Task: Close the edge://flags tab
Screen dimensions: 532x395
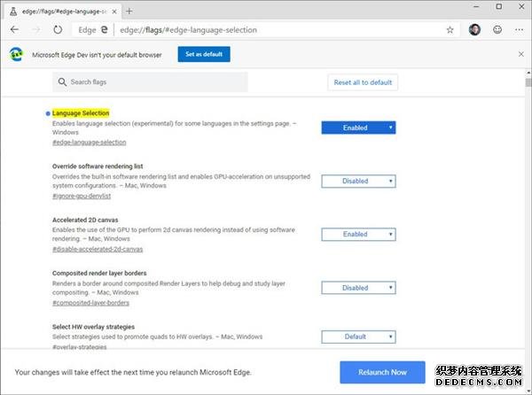Action: pyautogui.click(x=114, y=12)
